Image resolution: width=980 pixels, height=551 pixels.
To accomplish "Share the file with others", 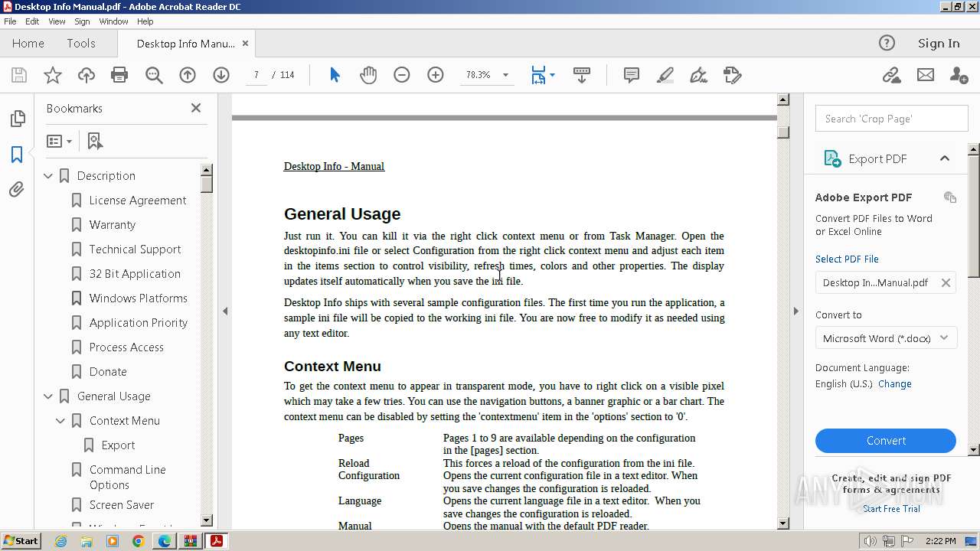I will pos(959,75).
